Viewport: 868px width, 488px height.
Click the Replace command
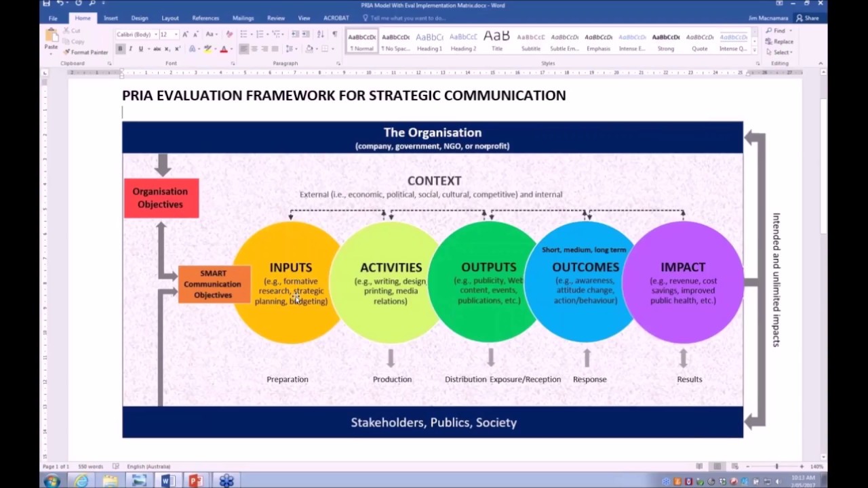click(779, 41)
